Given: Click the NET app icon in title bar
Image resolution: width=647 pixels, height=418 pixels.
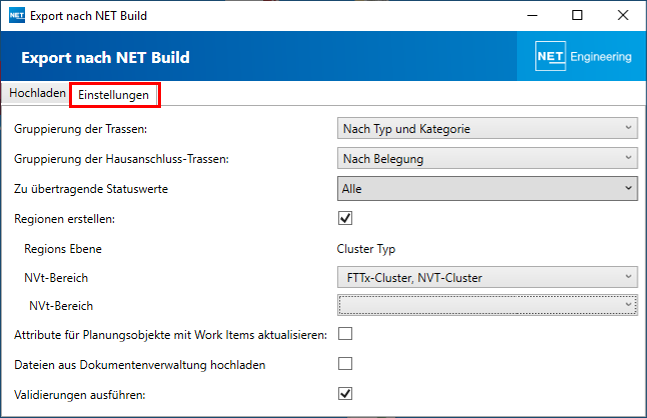Looking at the screenshot, I should pos(17,16).
